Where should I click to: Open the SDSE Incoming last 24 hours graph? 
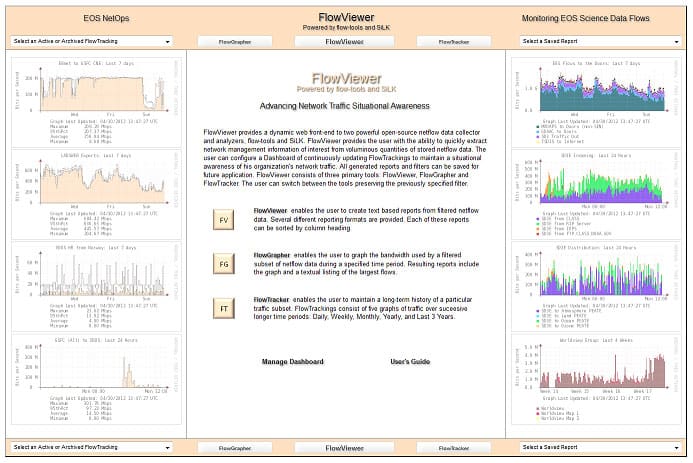click(x=596, y=194)
